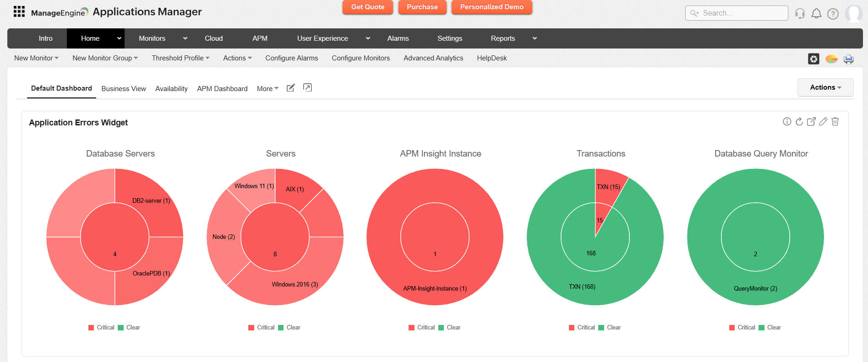Click the edit dashboard pencil icon

[x=291, y=88]
